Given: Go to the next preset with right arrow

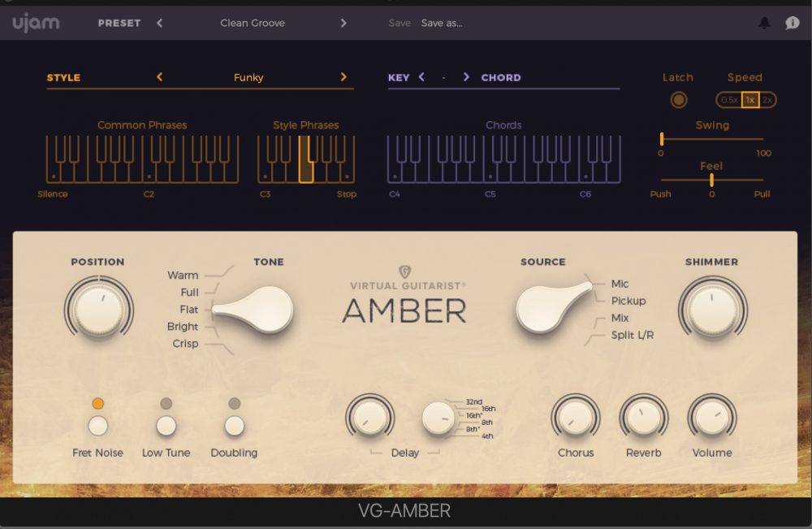Looking at the screenshot, I should point(343,23).
